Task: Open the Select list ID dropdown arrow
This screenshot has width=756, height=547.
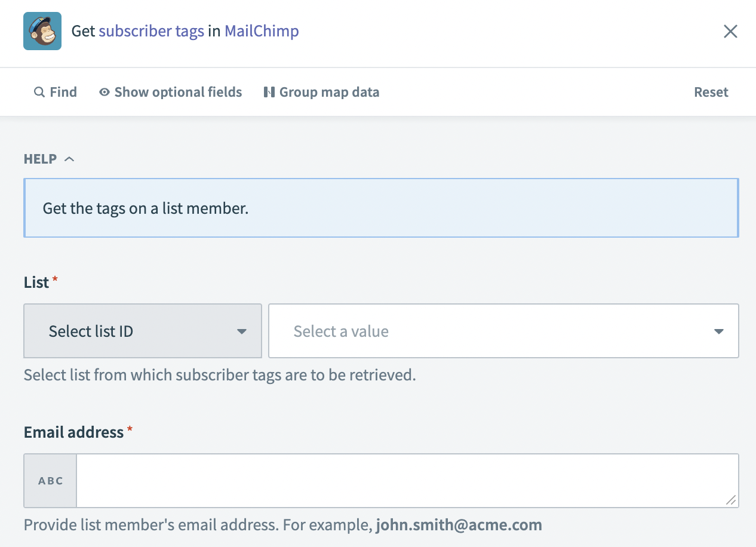Action: pos(242,331)
